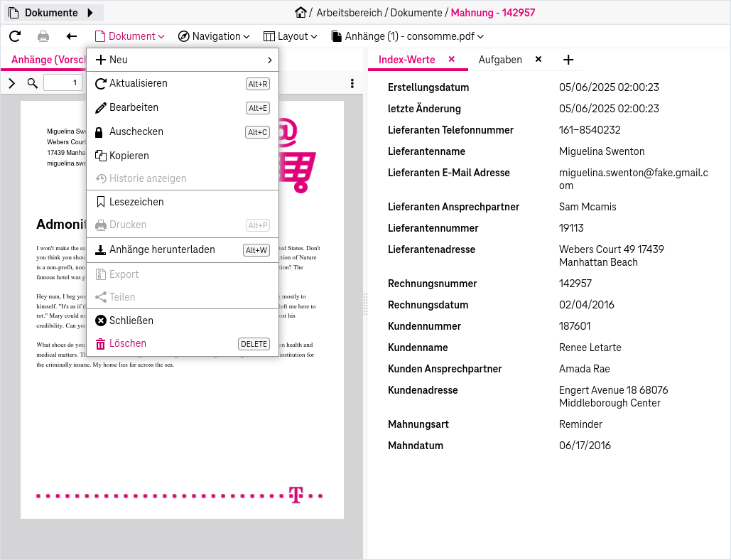Click the download icon for Anhänge herunterladen
Screen dimensions: 731x560
[x=101, y=250]
